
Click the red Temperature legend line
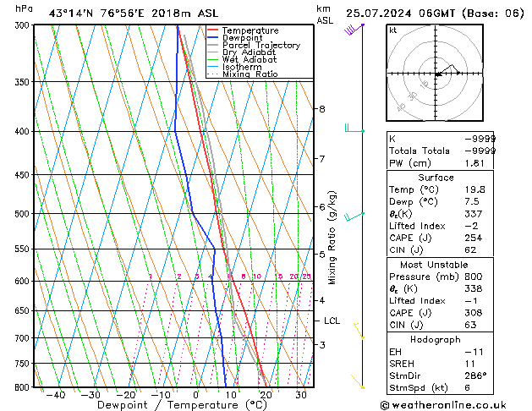pyautogui.click(x=212, y=30)
